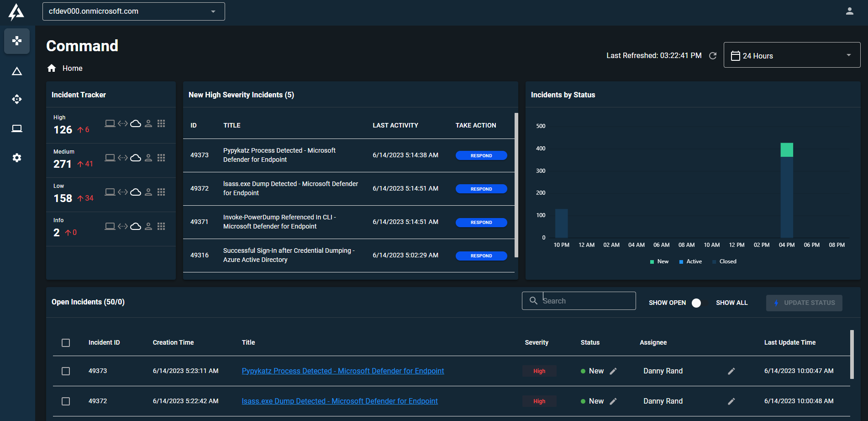Click the green New segment of 04 PM bar
The height and width of the screenshot is (421, 868).
coord(787,150)
